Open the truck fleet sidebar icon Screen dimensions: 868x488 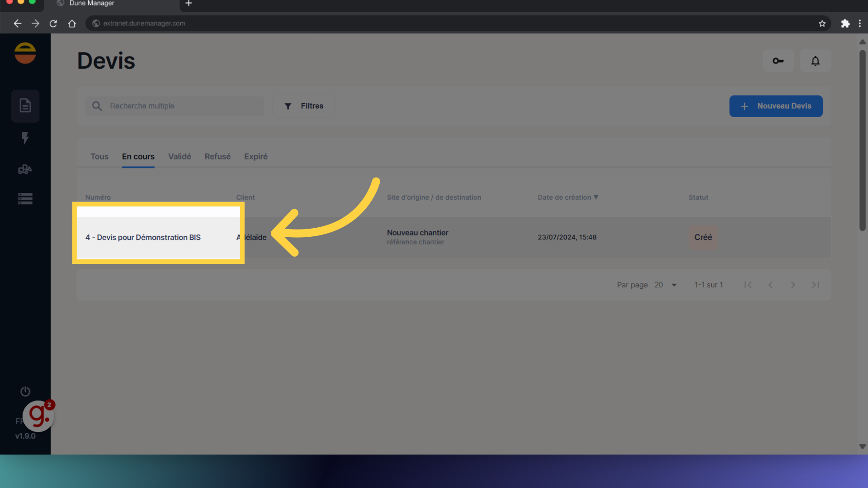click(25, 169)
